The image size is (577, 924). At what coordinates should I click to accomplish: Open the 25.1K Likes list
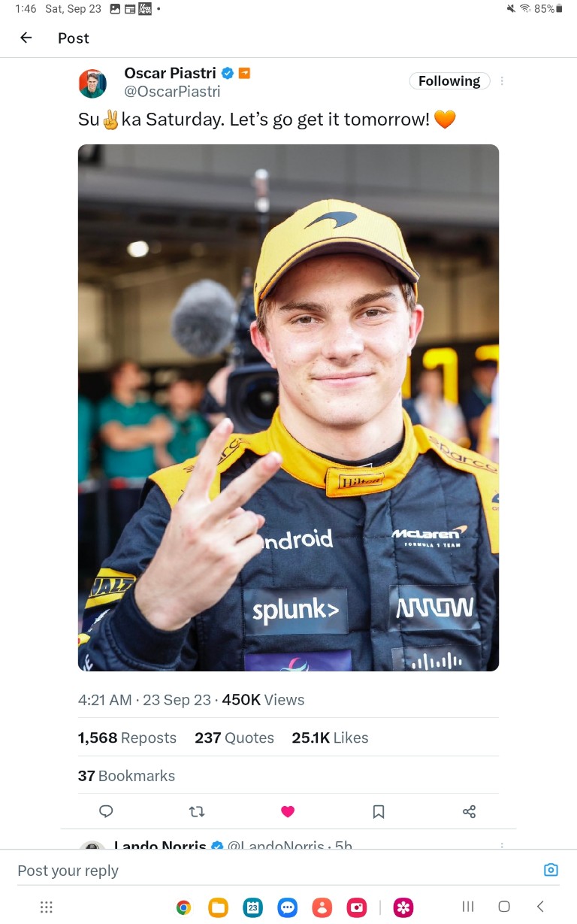[x=330, y=738]
